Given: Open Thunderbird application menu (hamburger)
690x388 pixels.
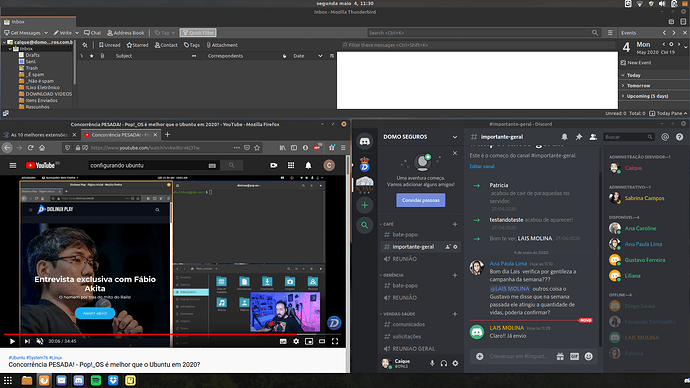Looking at the screenshot, I should click(x=610, y=33).
